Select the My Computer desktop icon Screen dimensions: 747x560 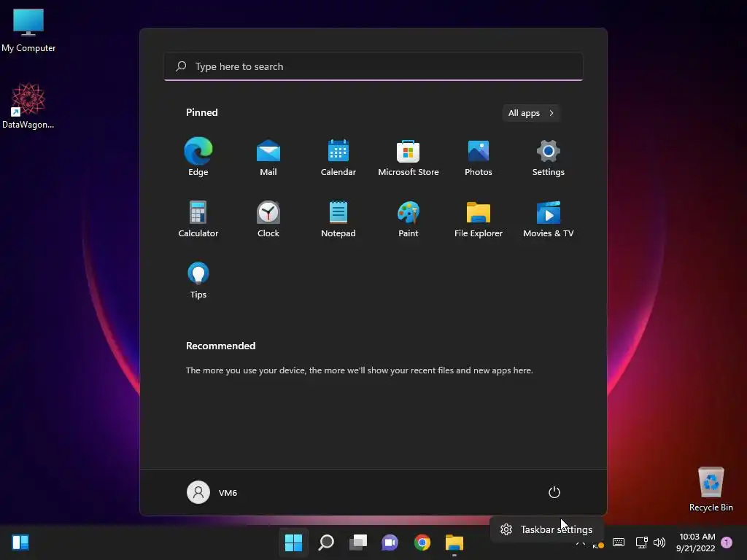28,30
